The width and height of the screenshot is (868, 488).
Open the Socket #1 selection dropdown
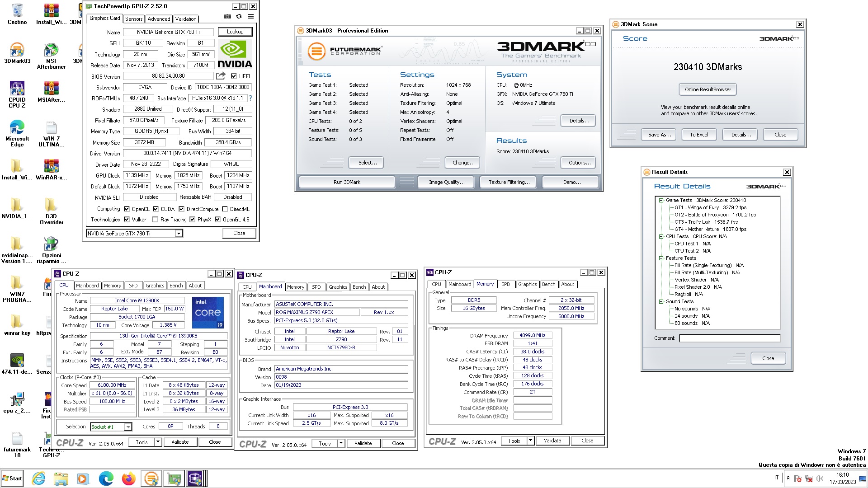pos(128,427)
